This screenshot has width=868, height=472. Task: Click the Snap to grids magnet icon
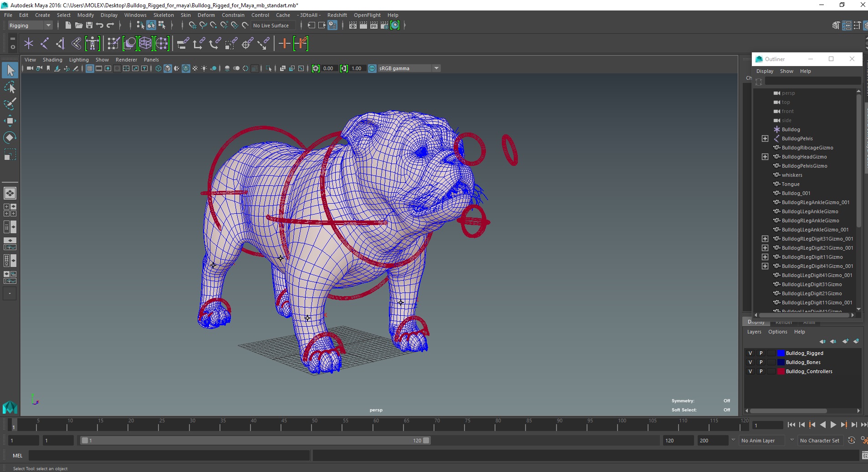[x=192, y=26]
